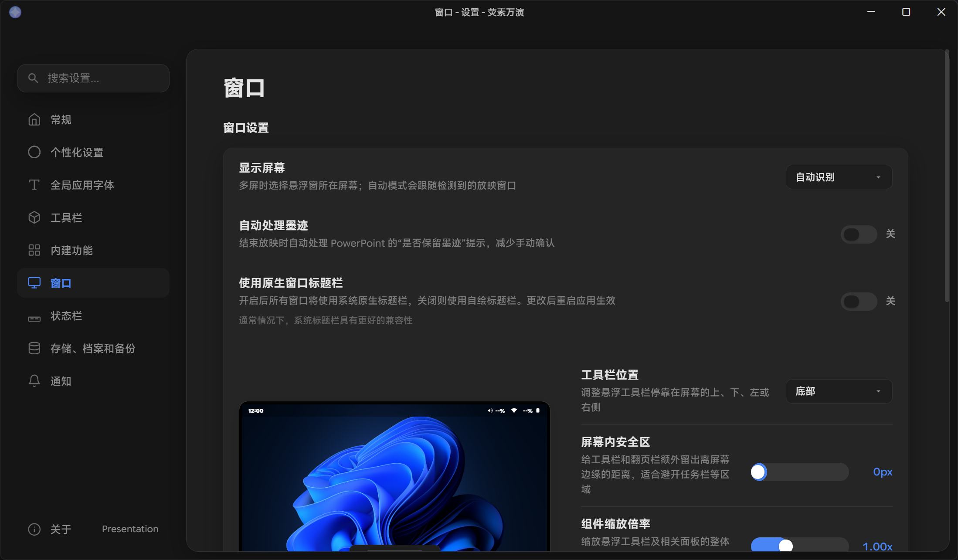Go to 全局应用字体 settings
The image size is (958, 560).
pyautogui.click(x=93, y=185)
